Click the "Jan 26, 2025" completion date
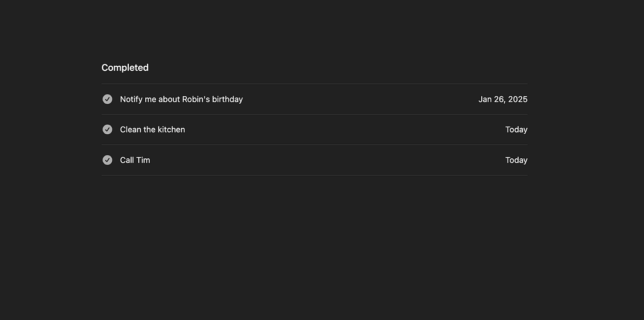The width and height of the screenshot is (644, 320). pos(502,99)
